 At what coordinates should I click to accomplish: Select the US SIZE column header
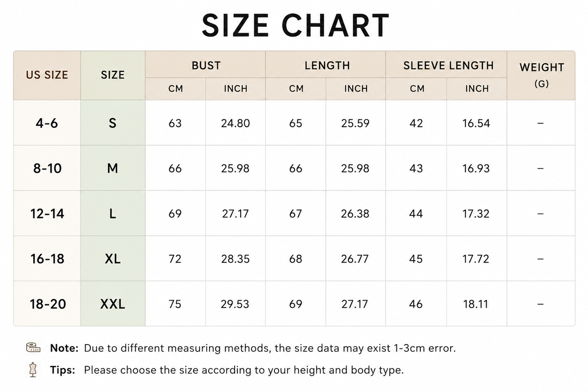pos(47,75)
